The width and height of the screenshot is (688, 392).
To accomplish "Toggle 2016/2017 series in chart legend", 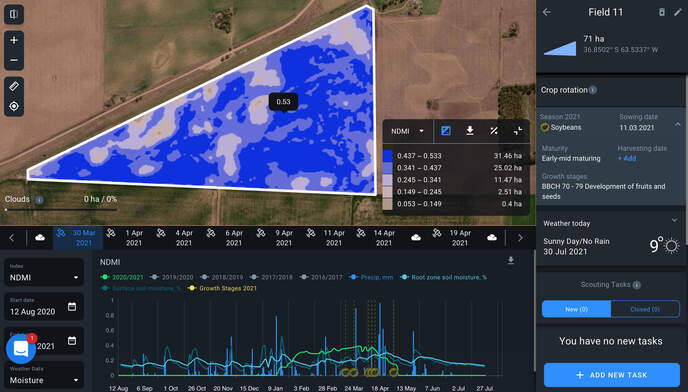I will [321, 277].
